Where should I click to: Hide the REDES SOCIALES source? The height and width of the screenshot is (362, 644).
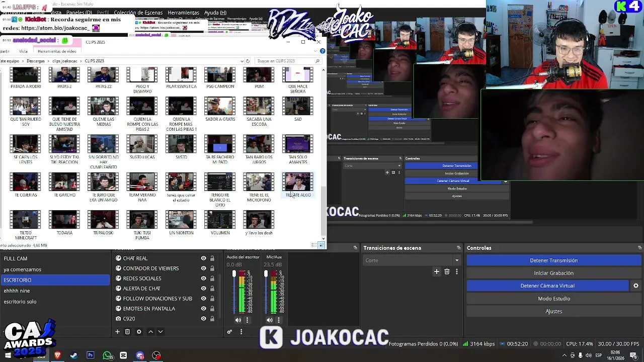click(x=204, y=279)
